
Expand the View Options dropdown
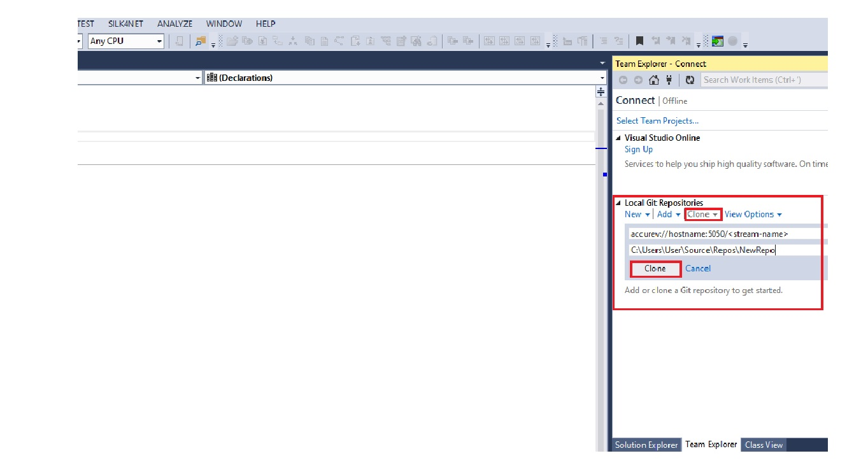pyautogui.click(x=753, y=215)
